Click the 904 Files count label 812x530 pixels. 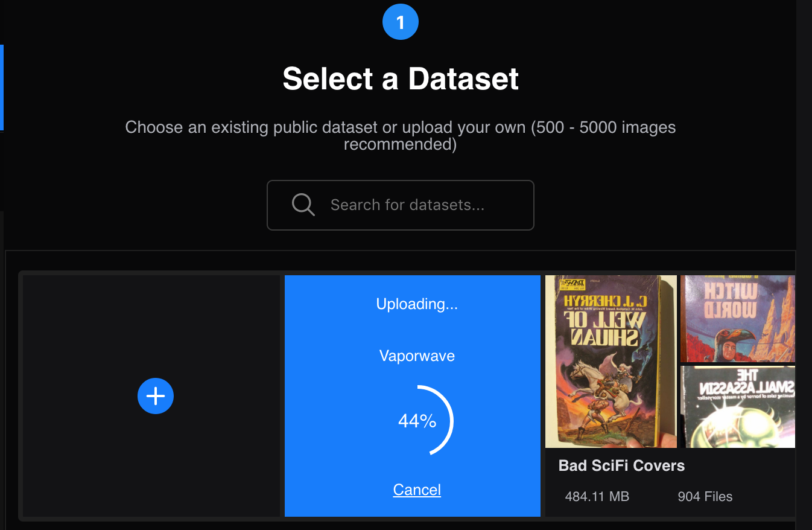pyautogui.click(x=705, y=497)
